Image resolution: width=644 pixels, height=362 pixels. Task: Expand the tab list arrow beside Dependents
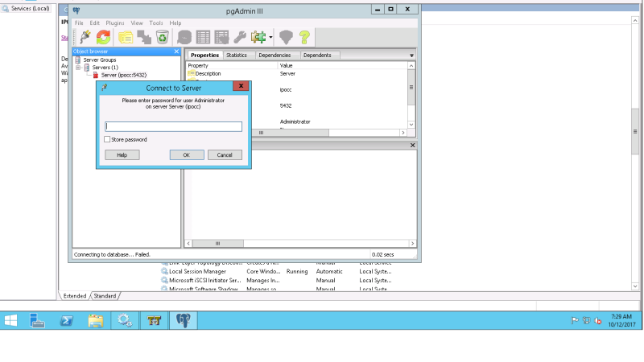(x=411, y=56)
